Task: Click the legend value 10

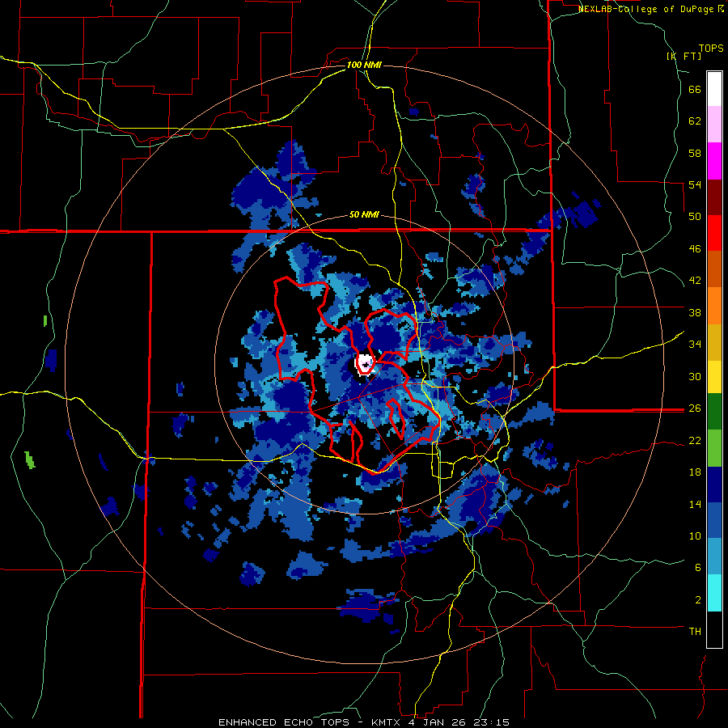Action: tap(695, 535)
